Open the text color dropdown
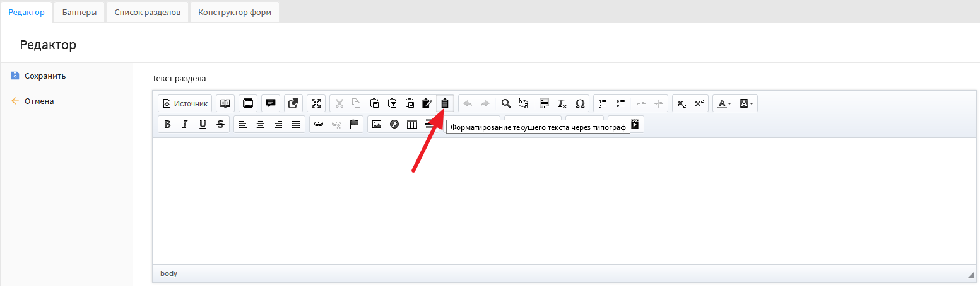980x286 pixels. coord(724,103)
